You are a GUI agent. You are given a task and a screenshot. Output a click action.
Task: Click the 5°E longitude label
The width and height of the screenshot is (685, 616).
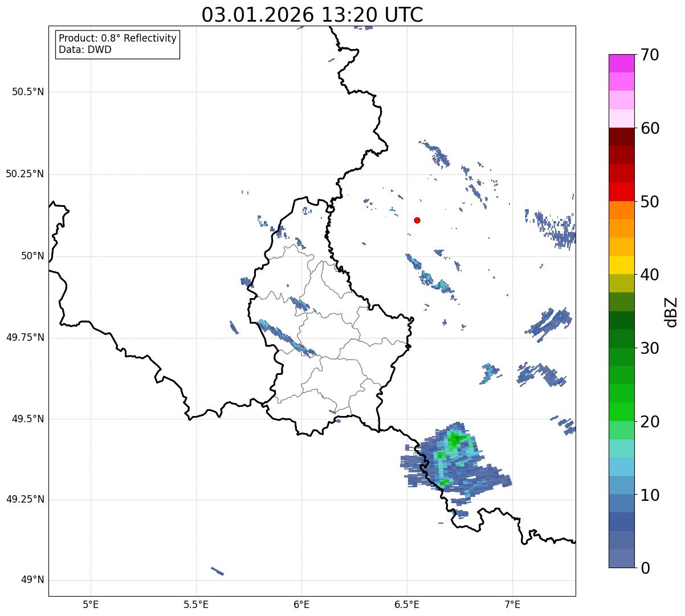91,604
